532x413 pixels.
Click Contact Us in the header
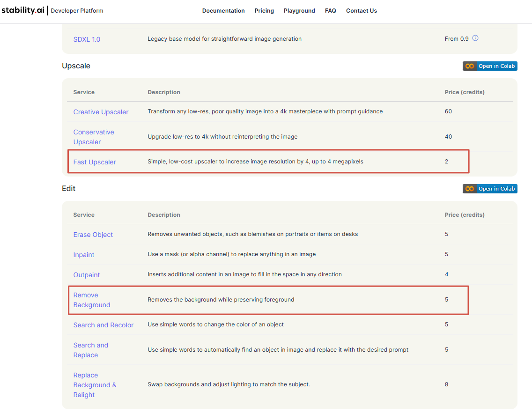(361, 11)
